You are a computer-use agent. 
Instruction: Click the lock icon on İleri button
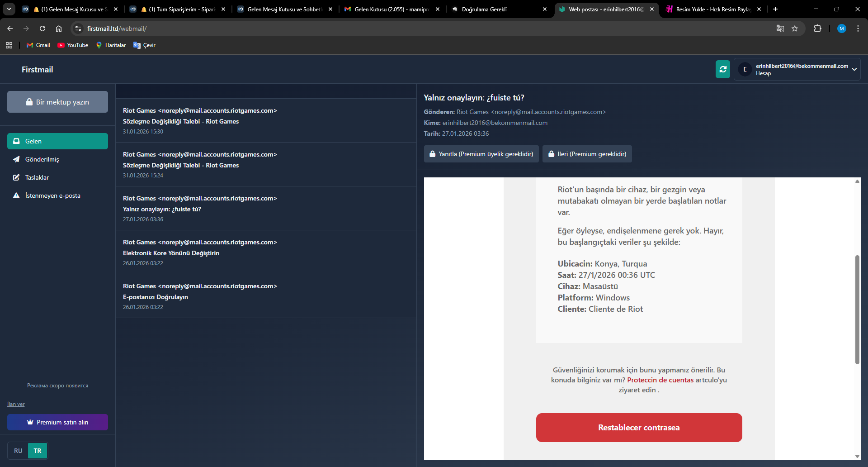pyautogui.click(x=551, y=154)
